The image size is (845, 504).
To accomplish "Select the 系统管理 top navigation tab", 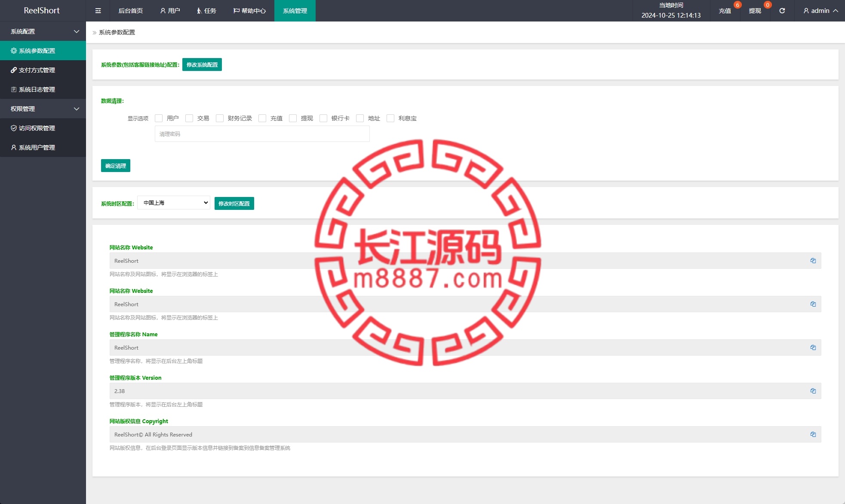I will (x=295, y=11).
